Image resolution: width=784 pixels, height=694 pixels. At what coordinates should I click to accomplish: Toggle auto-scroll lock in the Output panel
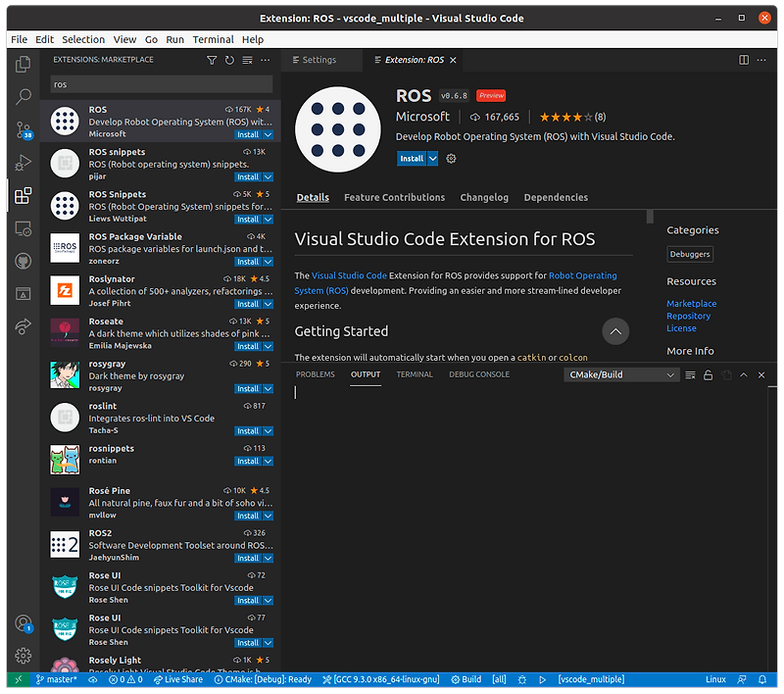(709, 374)
